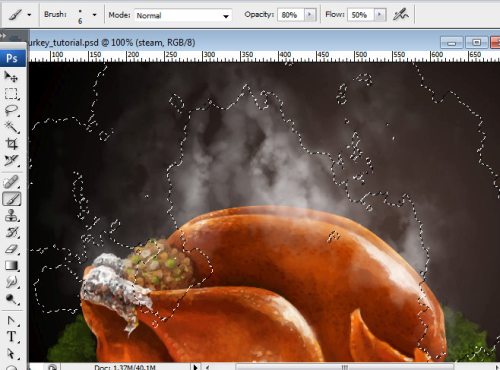The height and width of the screenshot is (370, 500).
Task: Choose the Eraser tool
Action: 11,249
